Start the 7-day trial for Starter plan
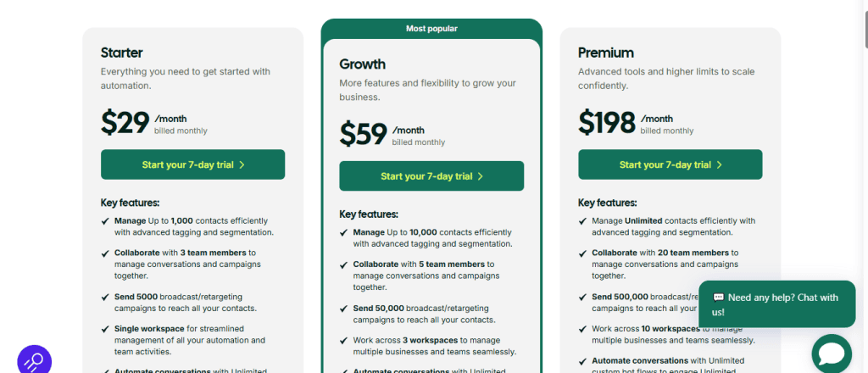This screenshot has width=868, height=373. pyautogui.click(x=192, y=164)
